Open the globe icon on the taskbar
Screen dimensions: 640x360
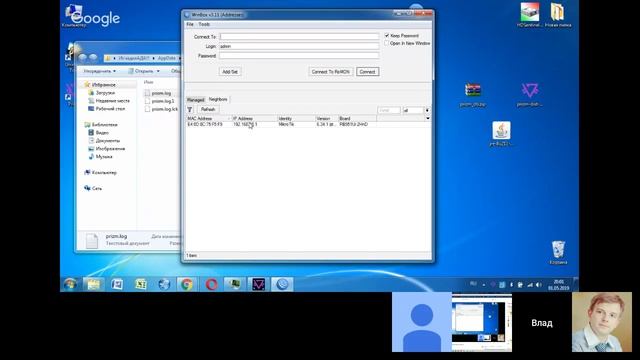coord(164,284)
